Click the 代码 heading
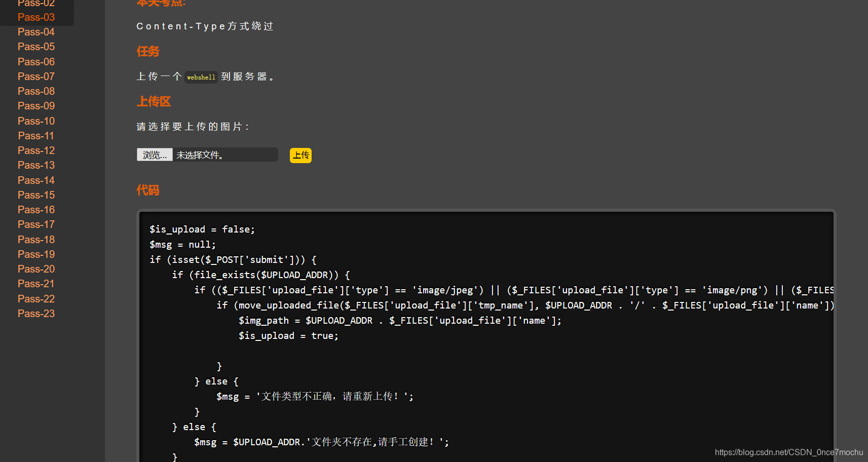Image resolution: width=868 pixels, height=462 pixels. [x=148, y=190]
